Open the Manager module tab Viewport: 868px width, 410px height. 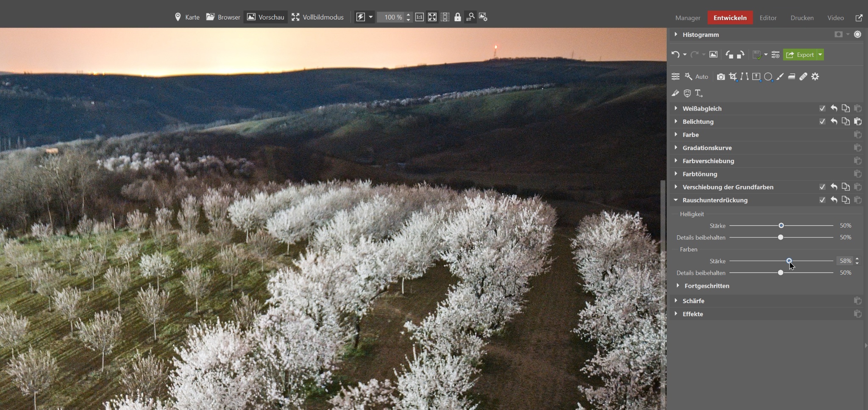(687, 18)
